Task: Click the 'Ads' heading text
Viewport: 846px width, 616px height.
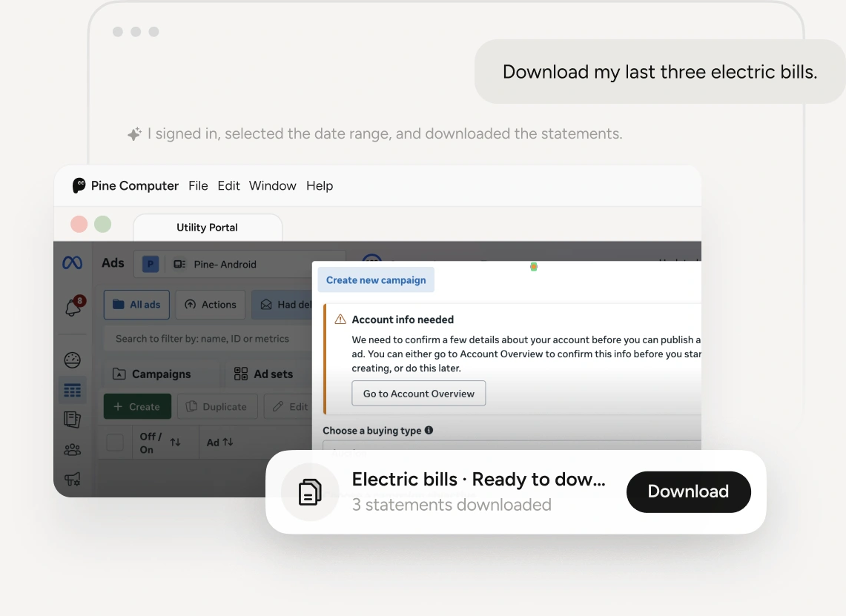Action: click(113, 262)
